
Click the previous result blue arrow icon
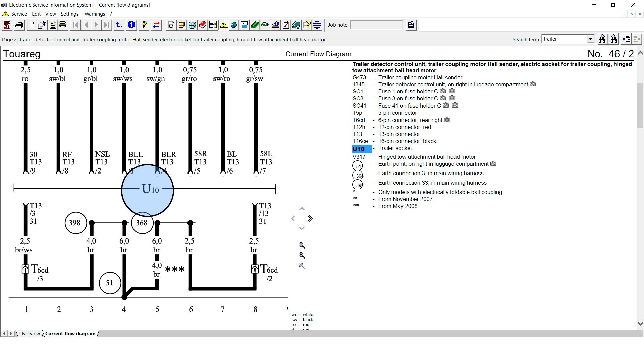[626, 39]
